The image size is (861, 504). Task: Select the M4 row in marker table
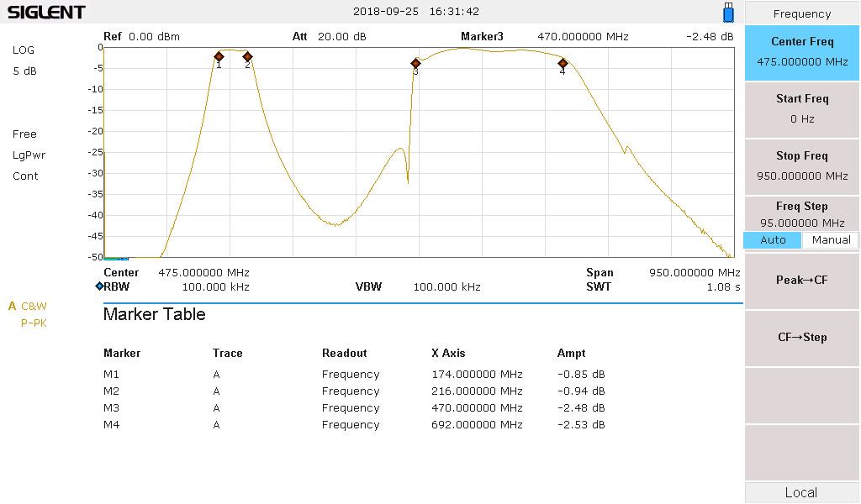pyautogui.click(x=354, y=424)
